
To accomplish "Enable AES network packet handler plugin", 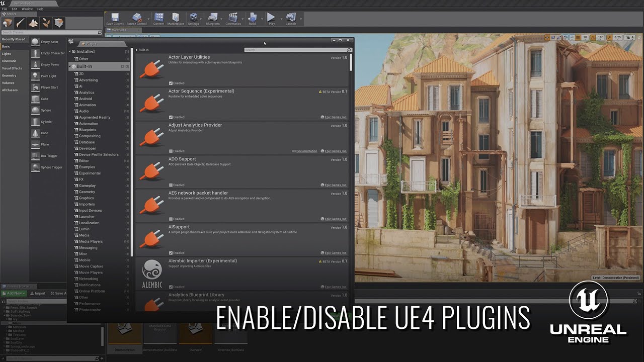I will pyautogui.click(x=171, y=219).
